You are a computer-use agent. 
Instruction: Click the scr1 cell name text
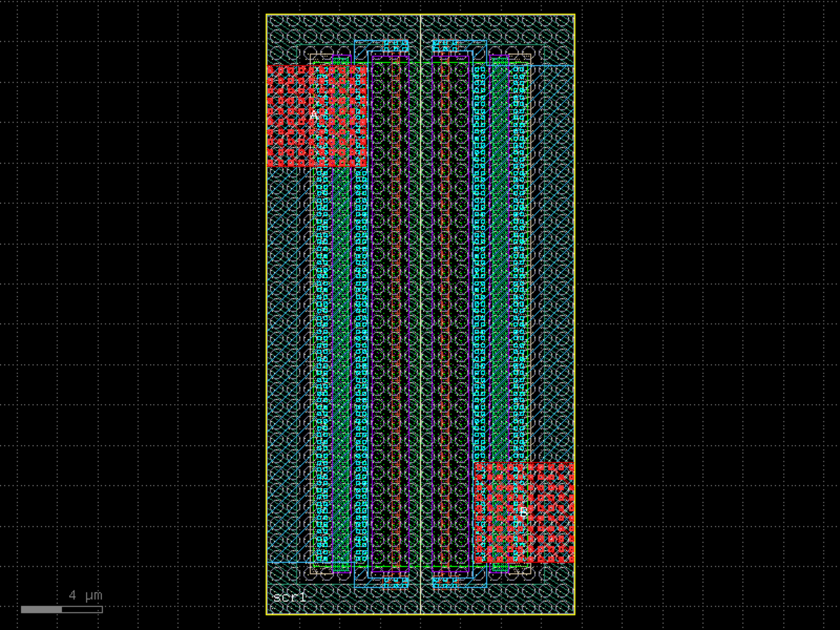[289, 597]
